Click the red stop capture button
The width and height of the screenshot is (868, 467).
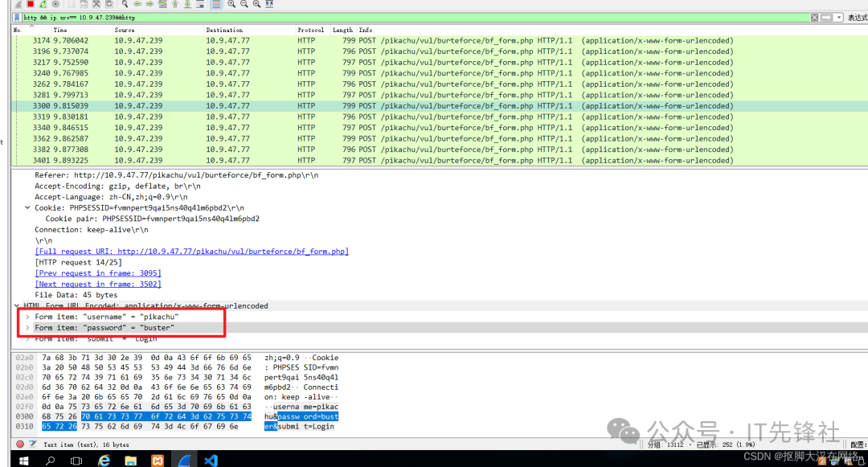(31, 4)
